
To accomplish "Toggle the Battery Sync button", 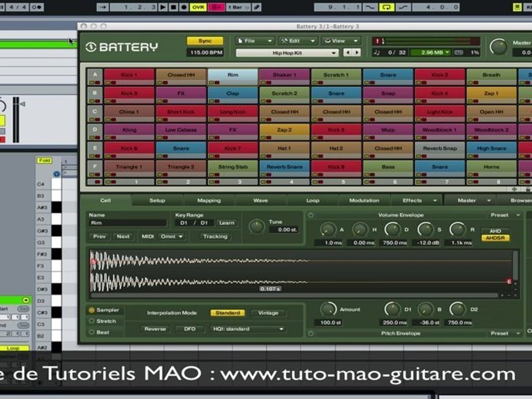I will coord(205,41).
